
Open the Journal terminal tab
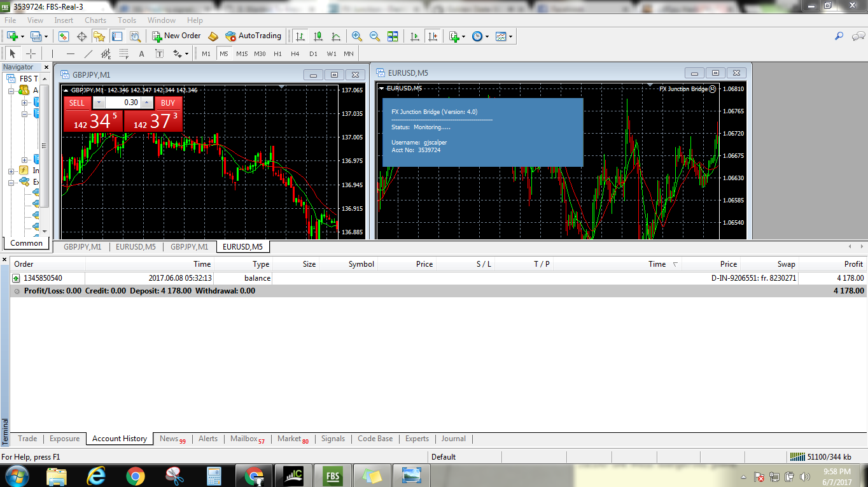pos(453,439)
